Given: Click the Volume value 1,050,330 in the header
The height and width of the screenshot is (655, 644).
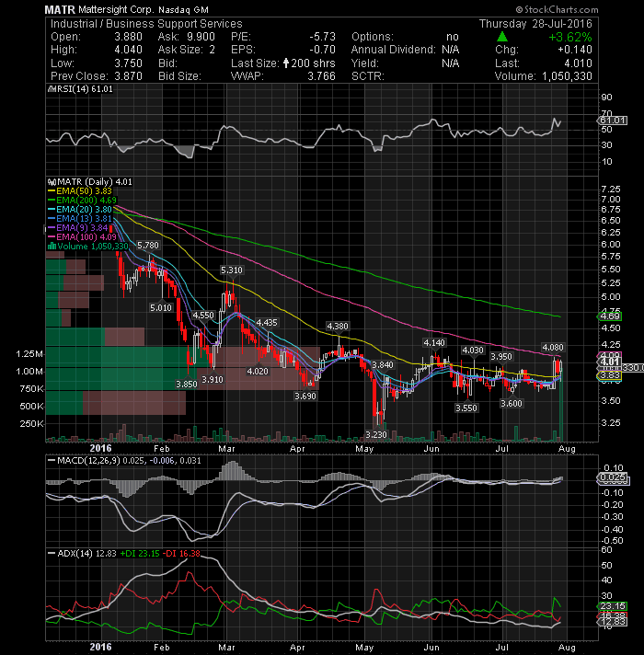Looking at the screenshot, I should click(567, 76).
